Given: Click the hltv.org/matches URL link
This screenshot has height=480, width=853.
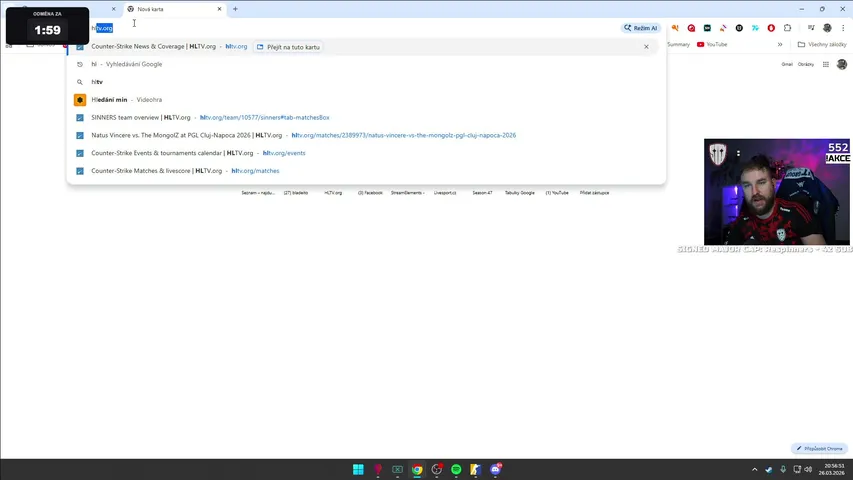Looking at the screenshot, I should (255, 171).
